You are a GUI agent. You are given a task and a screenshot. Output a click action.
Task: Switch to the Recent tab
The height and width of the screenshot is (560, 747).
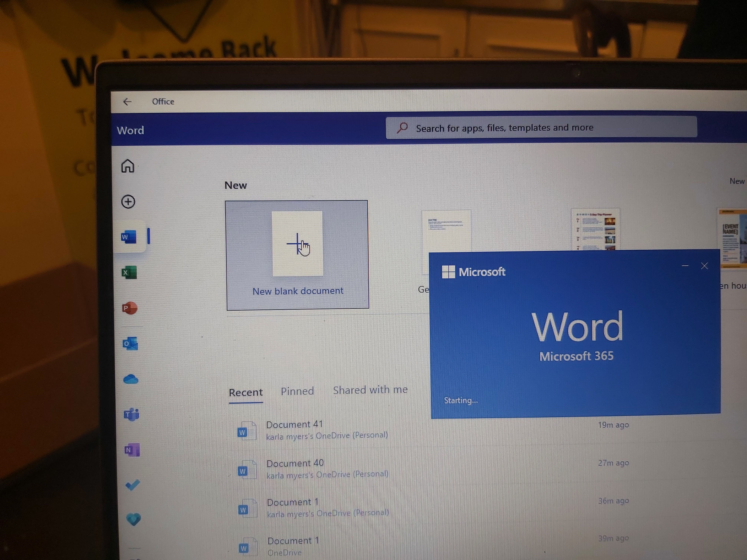(x=245, y=392)
